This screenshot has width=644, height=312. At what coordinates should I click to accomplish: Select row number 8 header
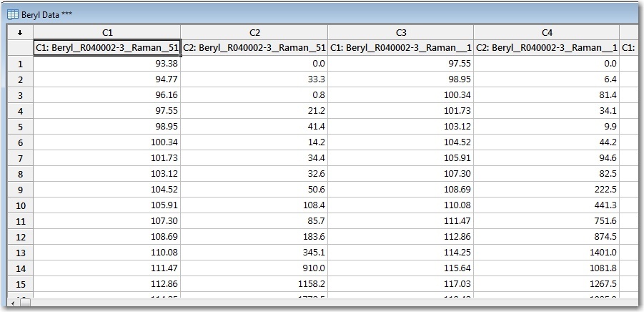(x=20, y=174)
